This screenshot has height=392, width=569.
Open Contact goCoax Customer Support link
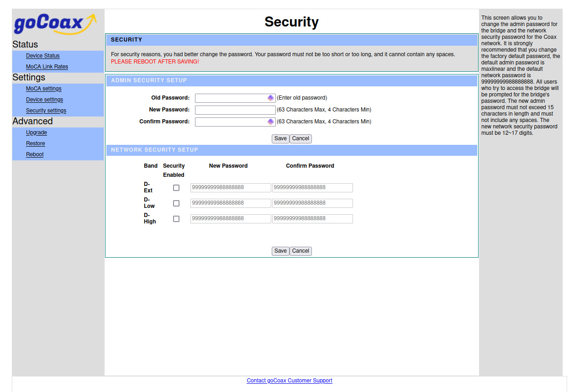click(290, 381)
